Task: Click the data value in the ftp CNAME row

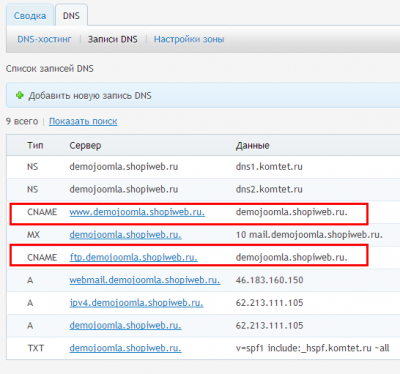Action: 292,257
